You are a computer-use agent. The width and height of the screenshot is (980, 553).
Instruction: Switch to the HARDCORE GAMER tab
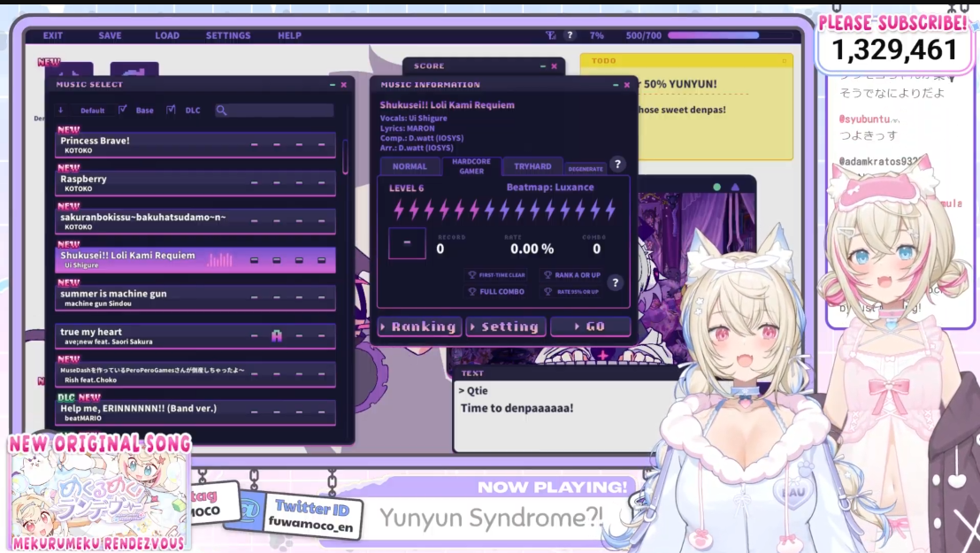tap(471, 165)
